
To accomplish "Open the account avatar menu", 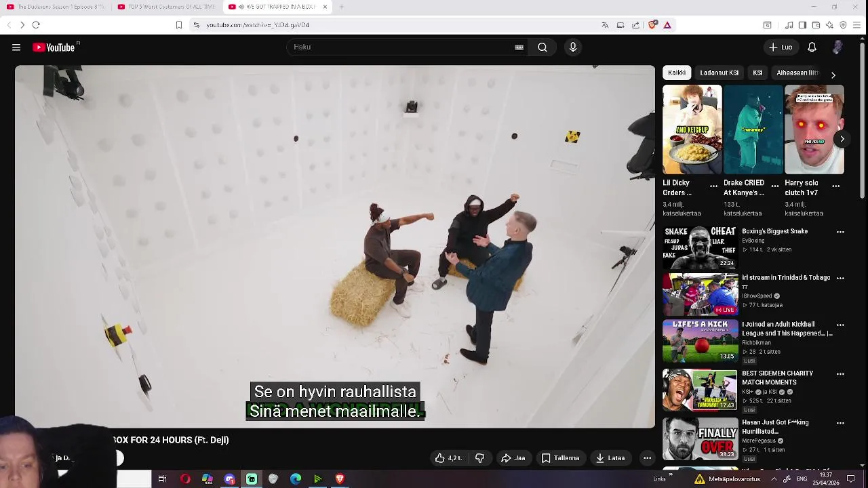I will tap(838, 47).
